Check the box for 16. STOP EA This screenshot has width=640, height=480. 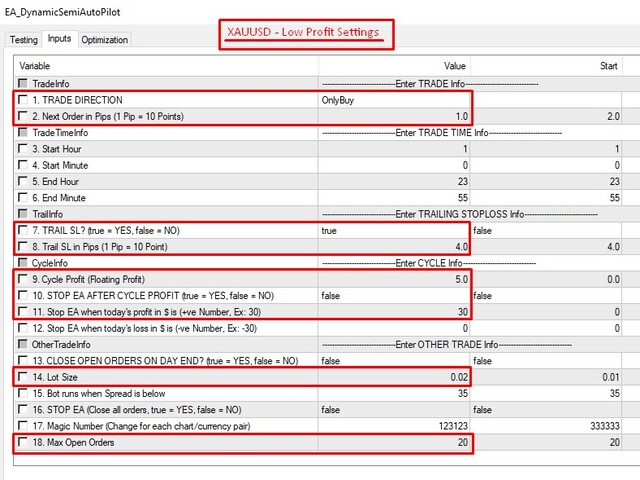(x=23, y=410)
